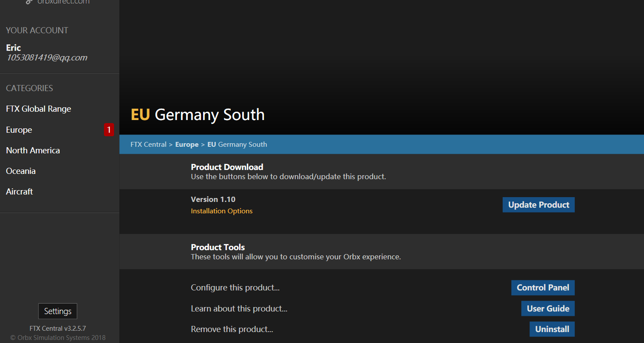Click the red Europe update badge
Screen dimensions: 644x343
[x=109, y=130]
